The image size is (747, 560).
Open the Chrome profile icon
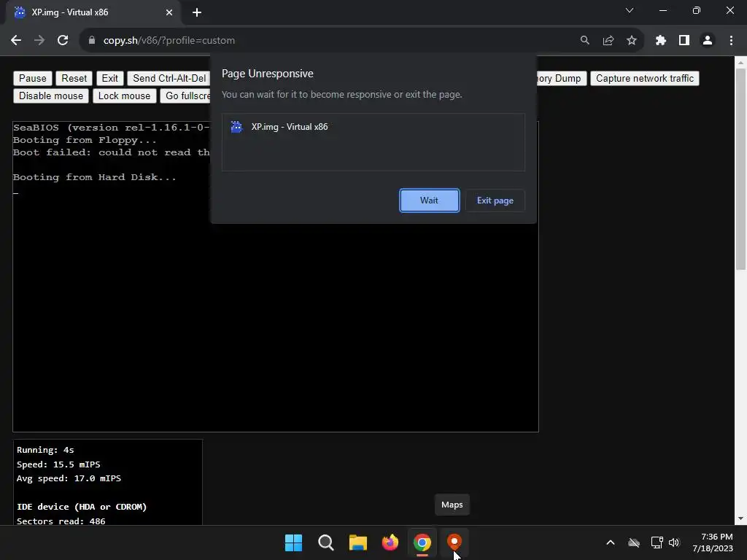[708, 41]
